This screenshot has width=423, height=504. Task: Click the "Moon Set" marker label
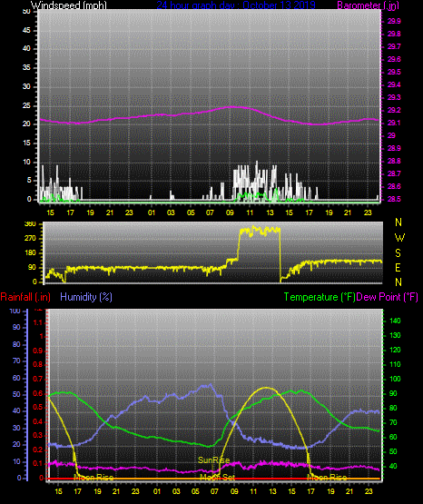coord(218,478)
